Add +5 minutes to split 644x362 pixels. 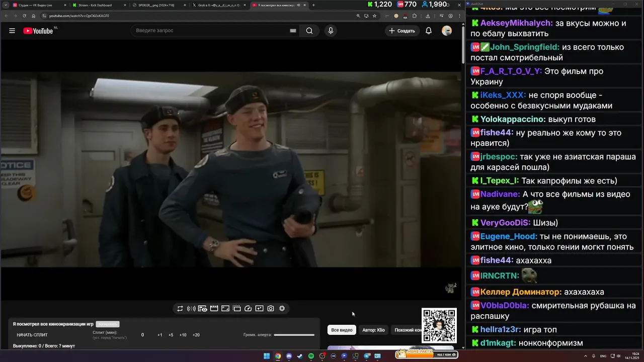(x=171, y=335)
